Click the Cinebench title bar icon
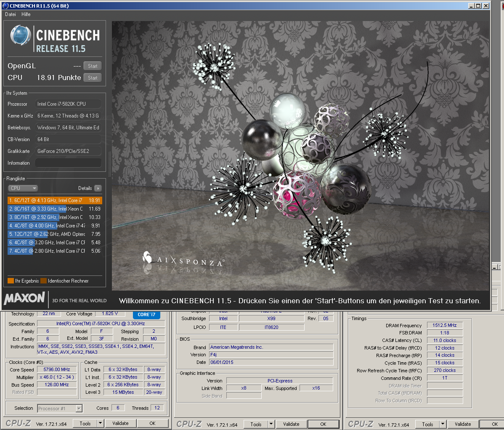The width and height of the screenshot is (504, 430). (x=5, y=6)
